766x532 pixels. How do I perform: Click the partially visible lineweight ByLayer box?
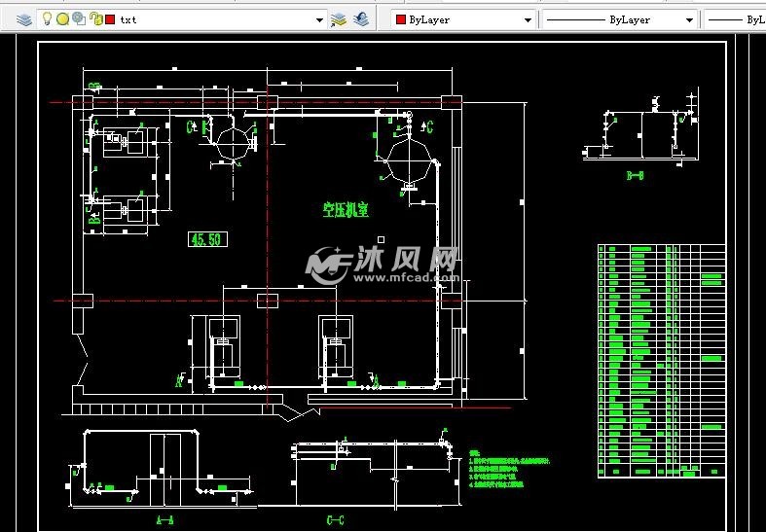[x=735, y=19]
